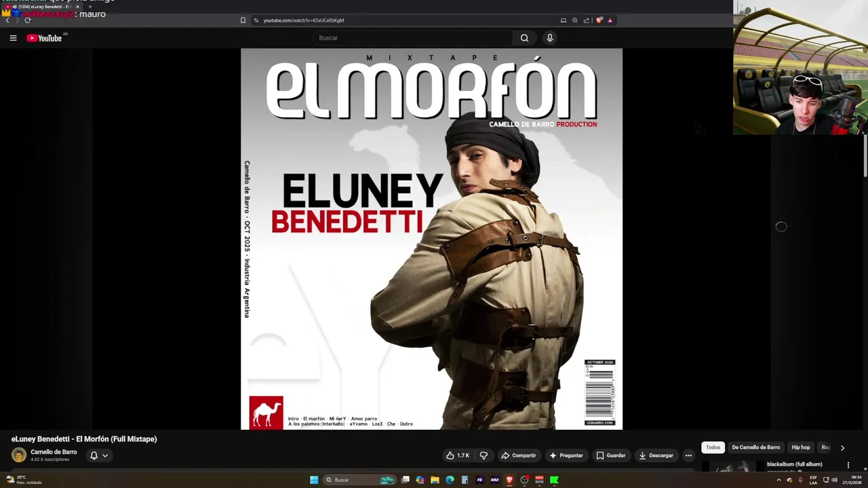Close the eLuney Benedetti browser tab
Viewport: 868px width, 488px height.
(x=77, y=7)
